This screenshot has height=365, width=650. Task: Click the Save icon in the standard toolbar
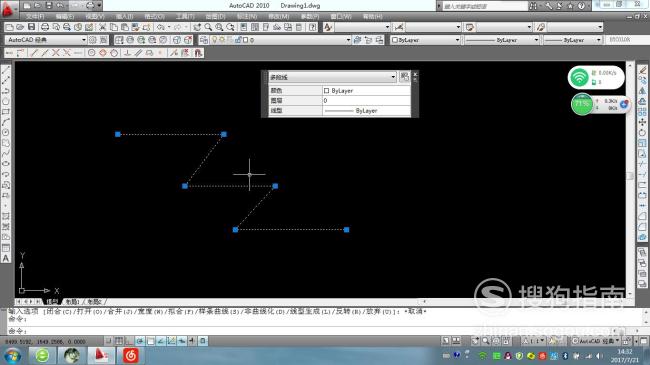(31, 27)
